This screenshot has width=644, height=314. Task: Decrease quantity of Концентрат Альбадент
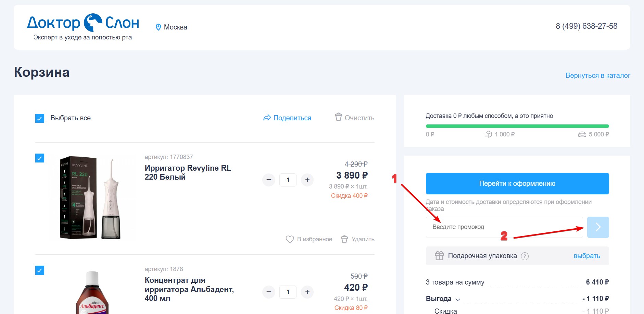click(269, 292)
